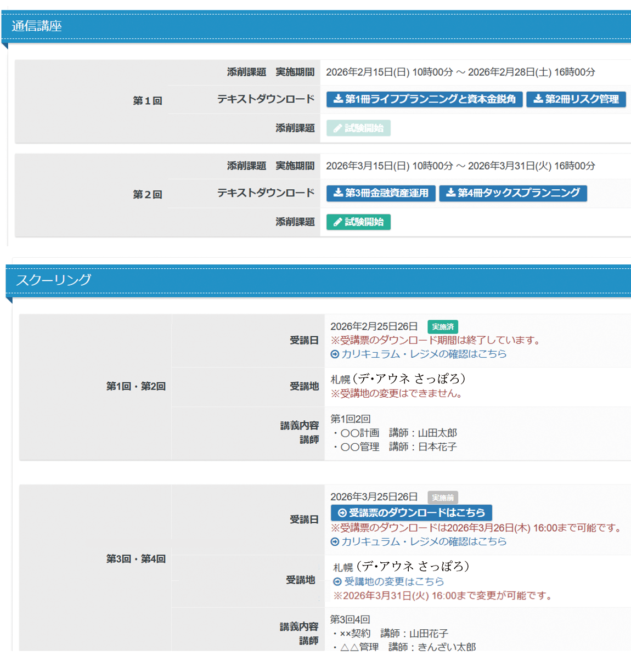Click the green 実施済 status badge

click(x=442, y=327)
